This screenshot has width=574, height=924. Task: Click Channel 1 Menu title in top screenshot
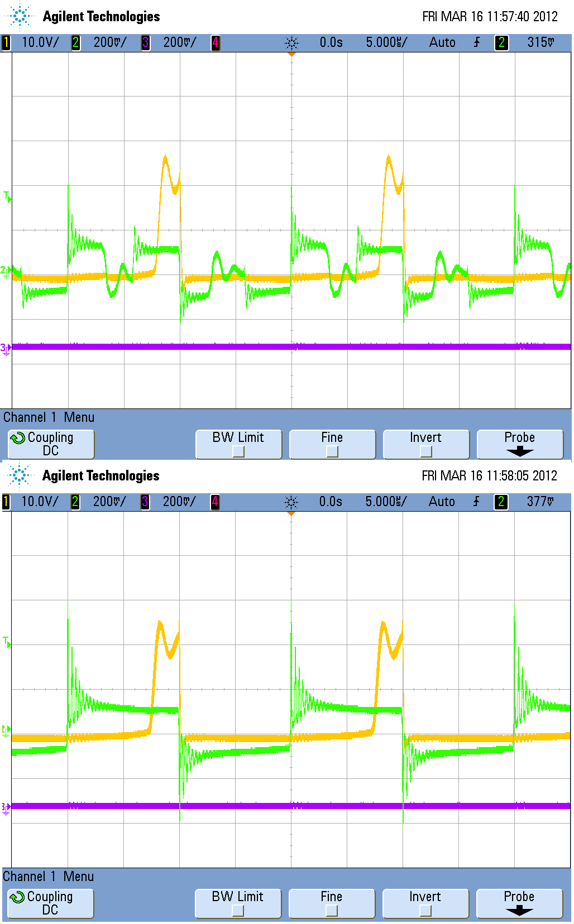(x=49, y=417)
